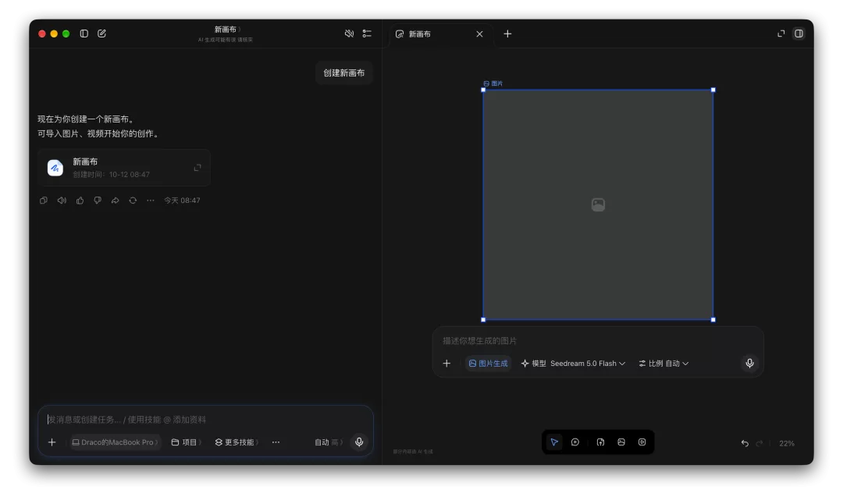Copy the assistant message
This screenshot has height=504, width=843.
tap(44, 201)
